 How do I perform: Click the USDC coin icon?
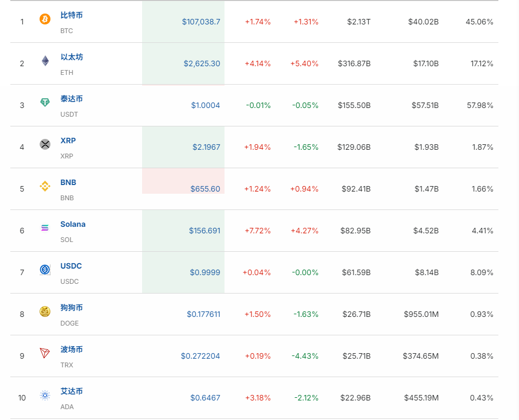pyautogui.click(x=45, y=270)
